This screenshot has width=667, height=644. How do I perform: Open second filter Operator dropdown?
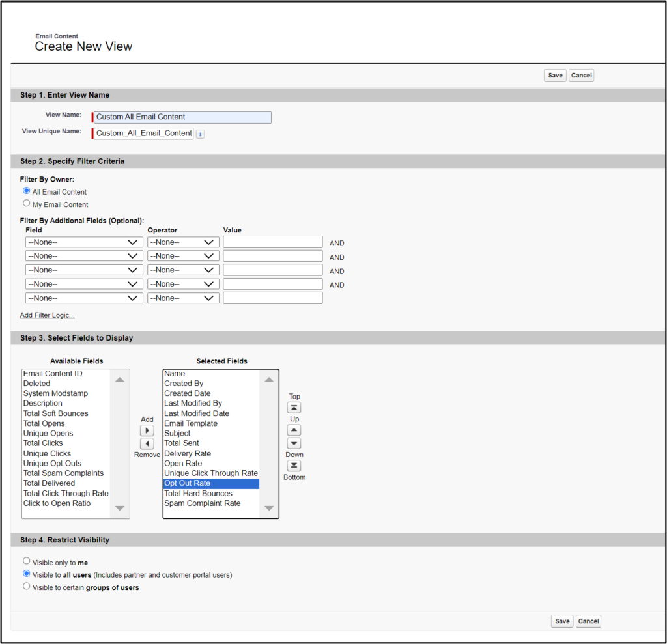183,256
